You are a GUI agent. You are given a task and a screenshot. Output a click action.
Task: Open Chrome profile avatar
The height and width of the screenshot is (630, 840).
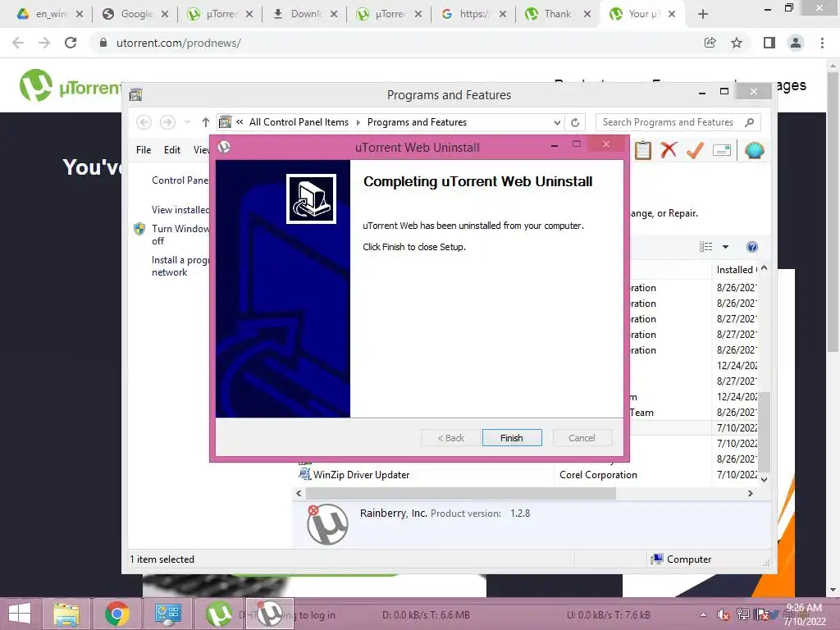point(796,43)
